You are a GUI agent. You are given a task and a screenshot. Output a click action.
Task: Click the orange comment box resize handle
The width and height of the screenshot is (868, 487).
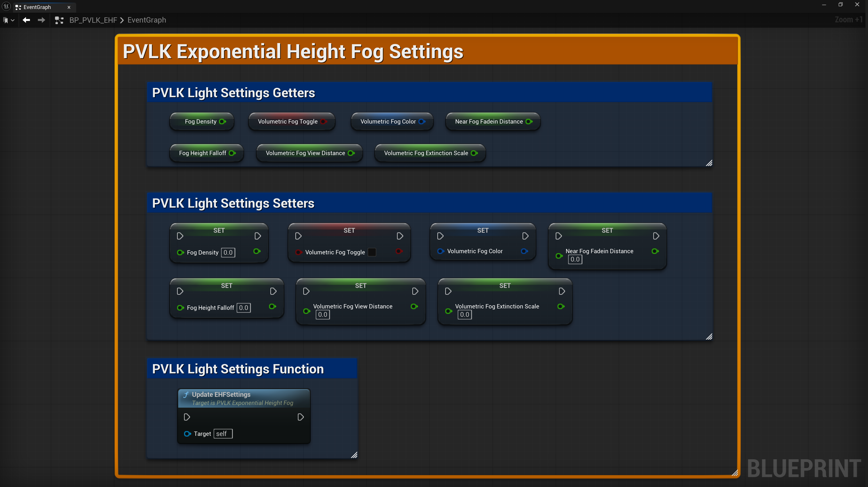pyautogui.click(x=735, y=473)
